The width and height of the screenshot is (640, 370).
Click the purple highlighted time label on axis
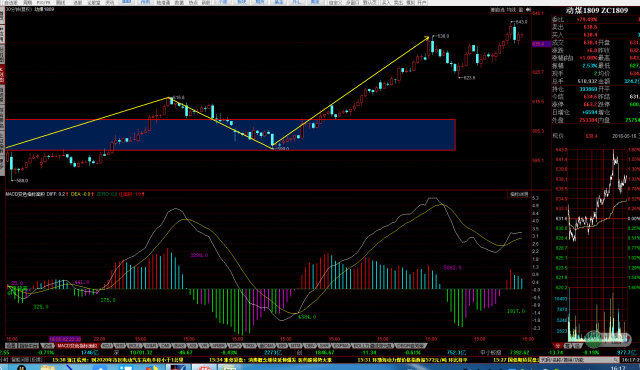click(x=64, y=339)
